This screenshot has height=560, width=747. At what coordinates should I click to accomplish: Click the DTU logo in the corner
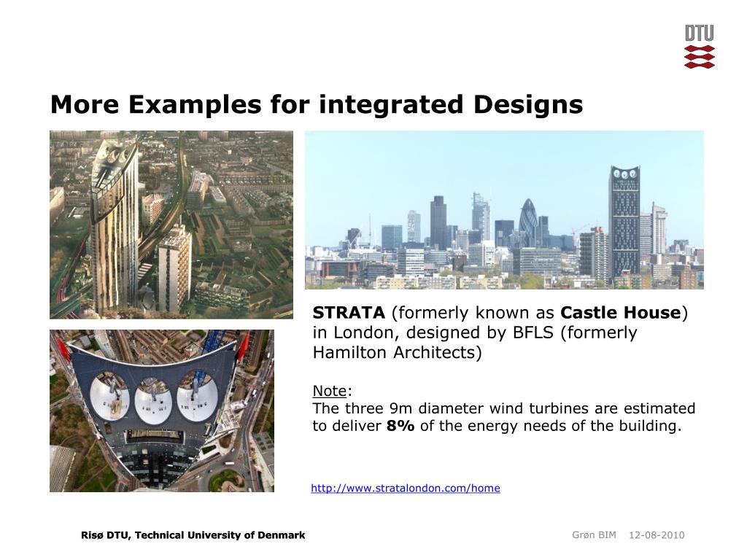[700, 47]
